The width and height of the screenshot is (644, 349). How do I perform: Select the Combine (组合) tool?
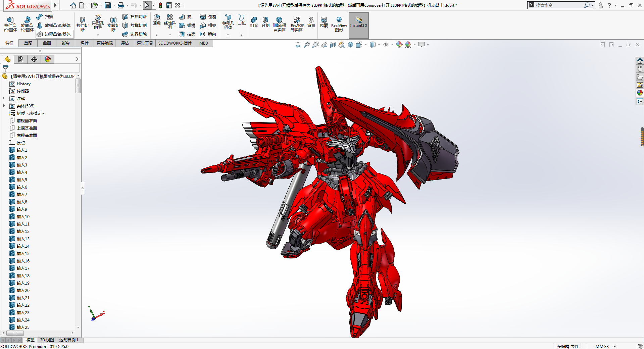click(254, 22)
